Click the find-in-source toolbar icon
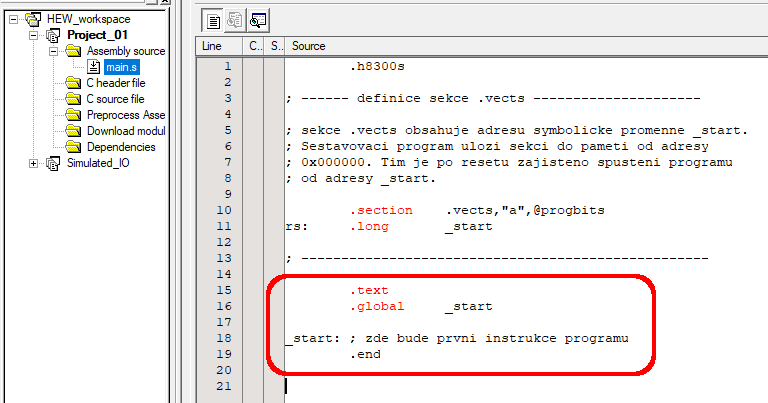The height and width of the screenshot is (403, 768). pyautogui.click(x=258, y=19)
